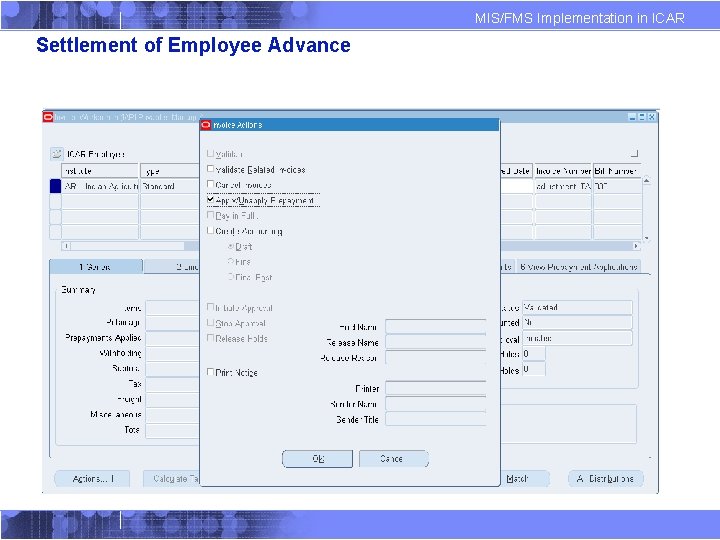
Task: Enable the Create Accounting checkbox
Action: pyautogui.click(x=210, y=231)
